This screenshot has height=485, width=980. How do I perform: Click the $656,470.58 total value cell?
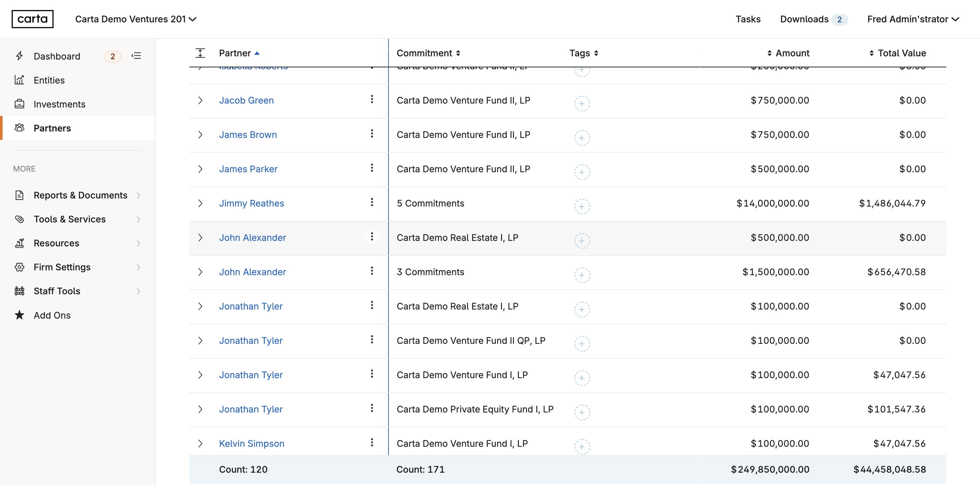pyautogui.click(x=896, y=272)
